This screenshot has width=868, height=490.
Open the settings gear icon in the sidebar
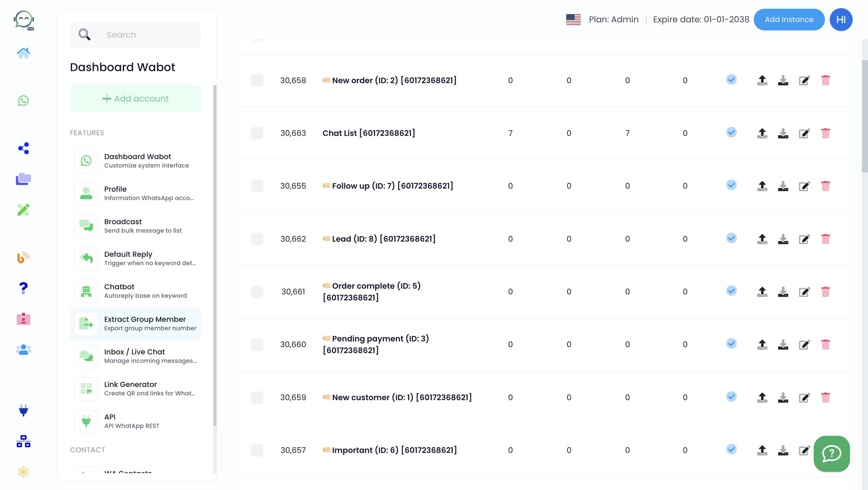(23, 471)
